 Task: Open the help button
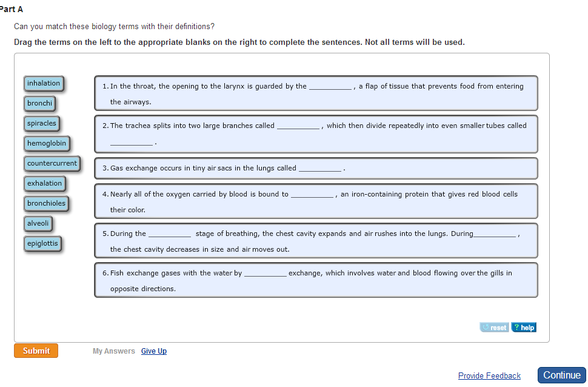coord(524,328)
